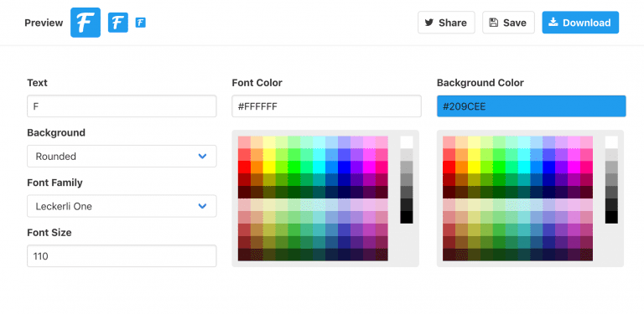This screenshot has height=314, width=644.
Task: Pick pure red in Font Color palette
Action: coord(244,167)
